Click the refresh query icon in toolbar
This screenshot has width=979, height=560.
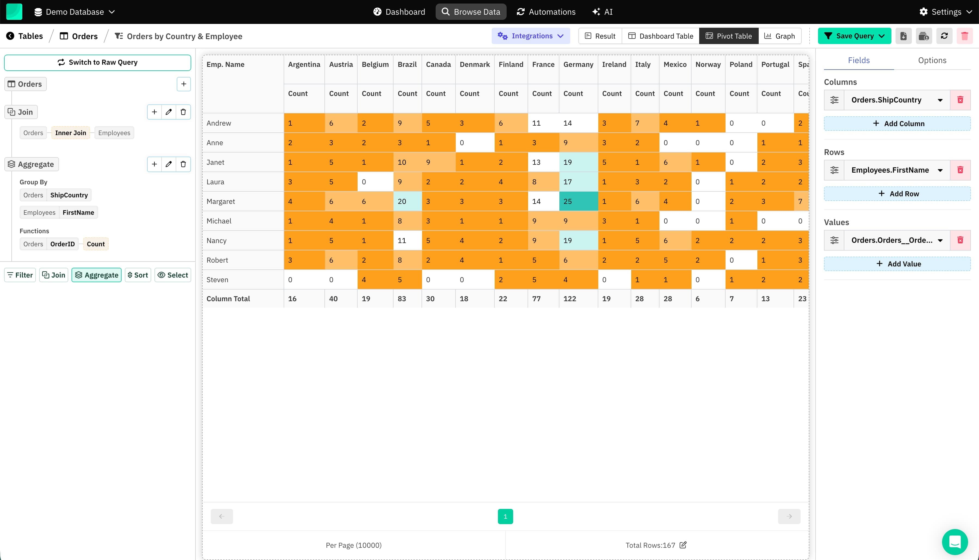[x=944, y=36]
